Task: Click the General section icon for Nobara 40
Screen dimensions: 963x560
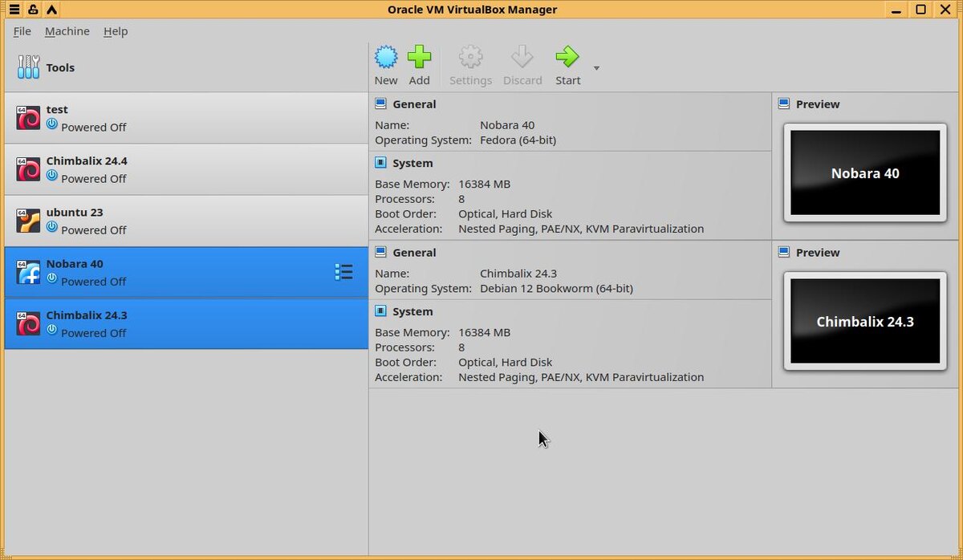Action: pyautogui.click(x=381, y=103)
